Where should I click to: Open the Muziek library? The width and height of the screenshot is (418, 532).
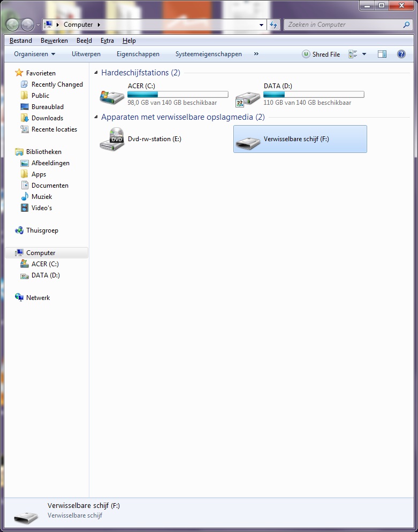click(x=42, y=196)
